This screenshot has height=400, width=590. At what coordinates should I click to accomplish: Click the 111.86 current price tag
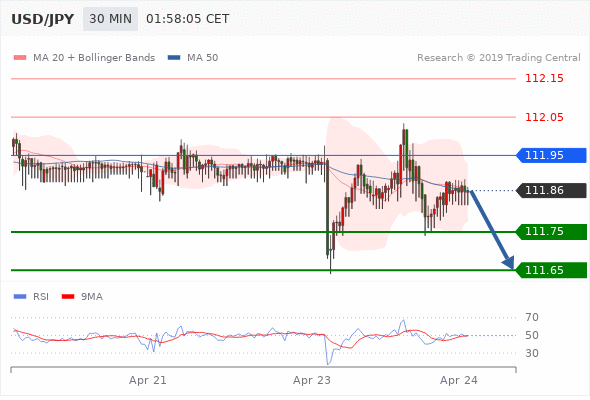(x=551, y=190)
